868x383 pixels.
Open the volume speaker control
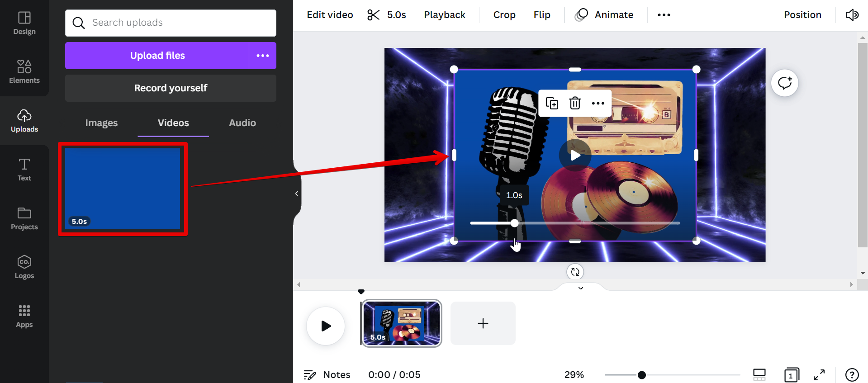coord(852,15)
